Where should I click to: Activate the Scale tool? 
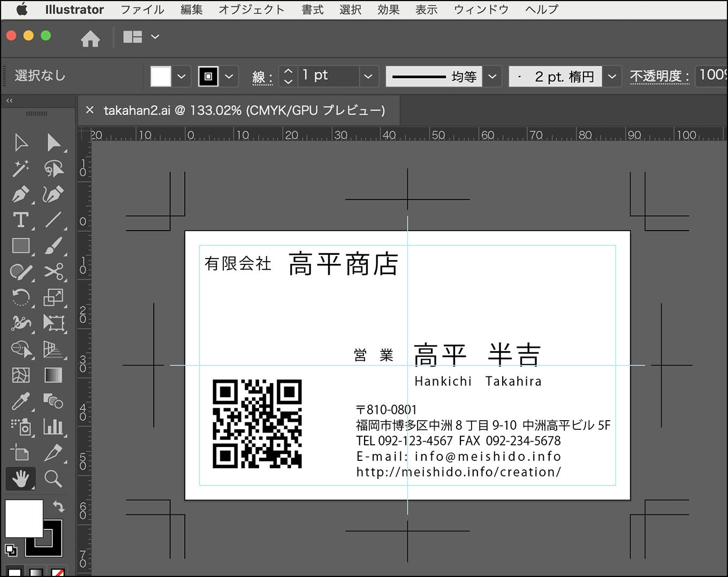53,297
